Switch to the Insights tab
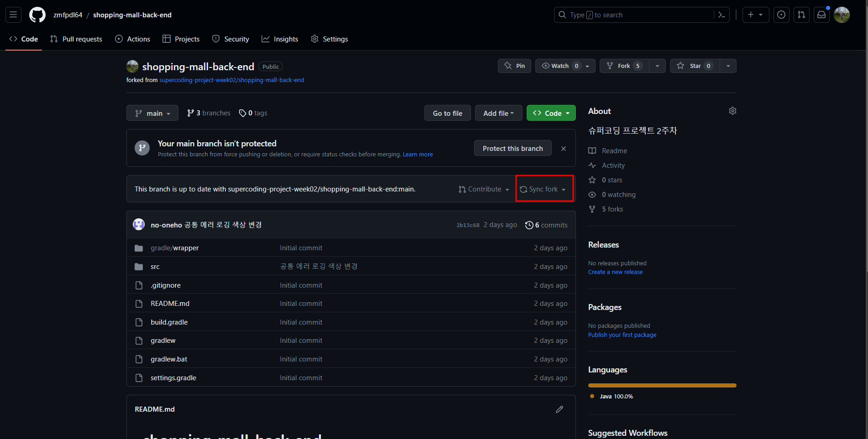 280,39
